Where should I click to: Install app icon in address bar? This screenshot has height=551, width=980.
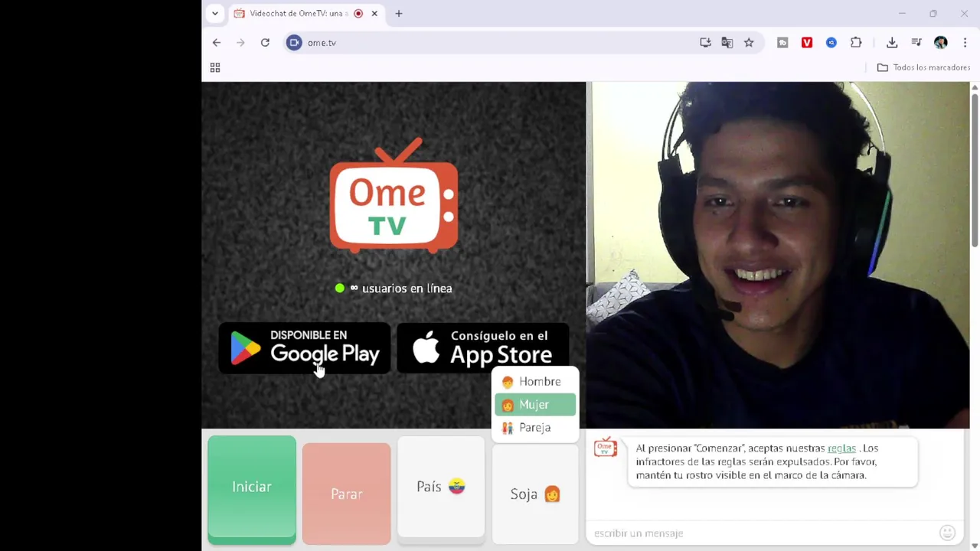[705, 43]
